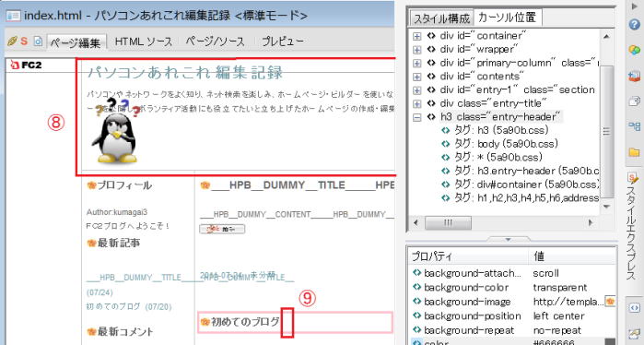
Task: Select the タグ: h1,h2,h3,h4,h5,h6,address row
Action: (x=521, y=198)
